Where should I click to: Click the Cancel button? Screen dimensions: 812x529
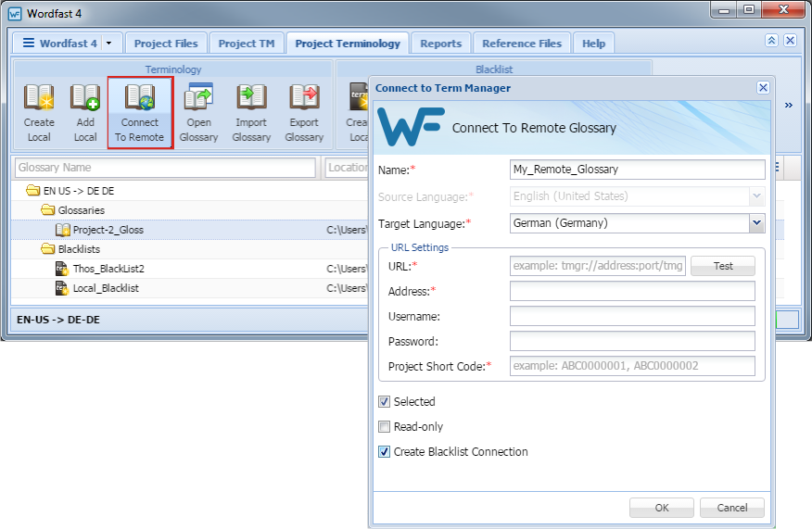pyautogui.click(x=731, y=508)
